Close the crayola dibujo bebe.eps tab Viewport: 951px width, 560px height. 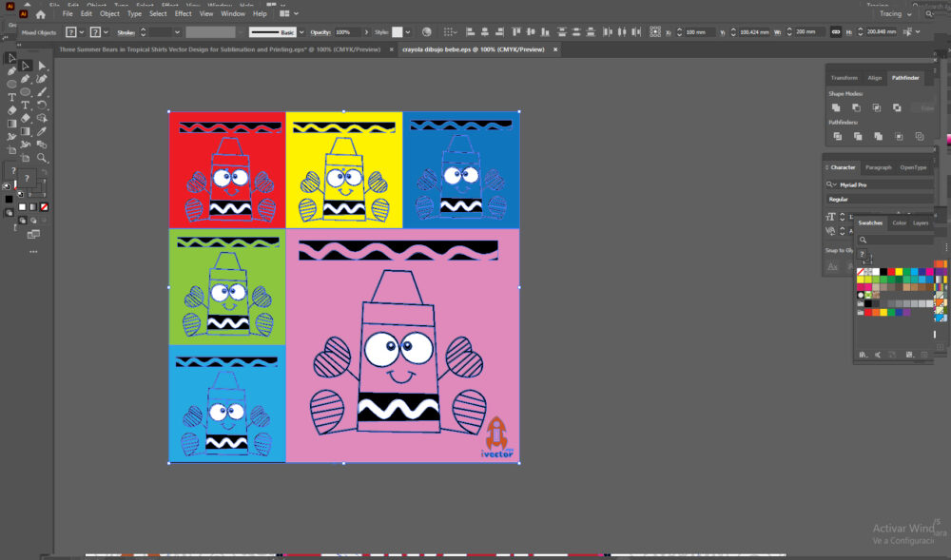coord(555,49)
